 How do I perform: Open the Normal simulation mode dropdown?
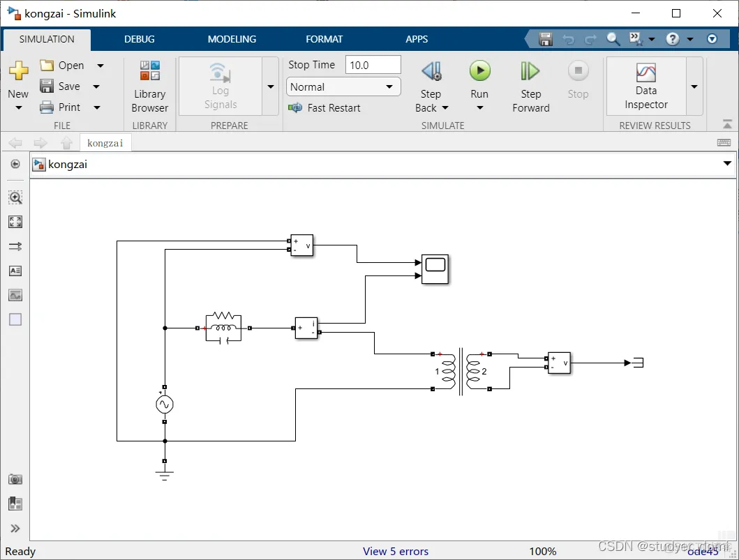tap(343, 86)
